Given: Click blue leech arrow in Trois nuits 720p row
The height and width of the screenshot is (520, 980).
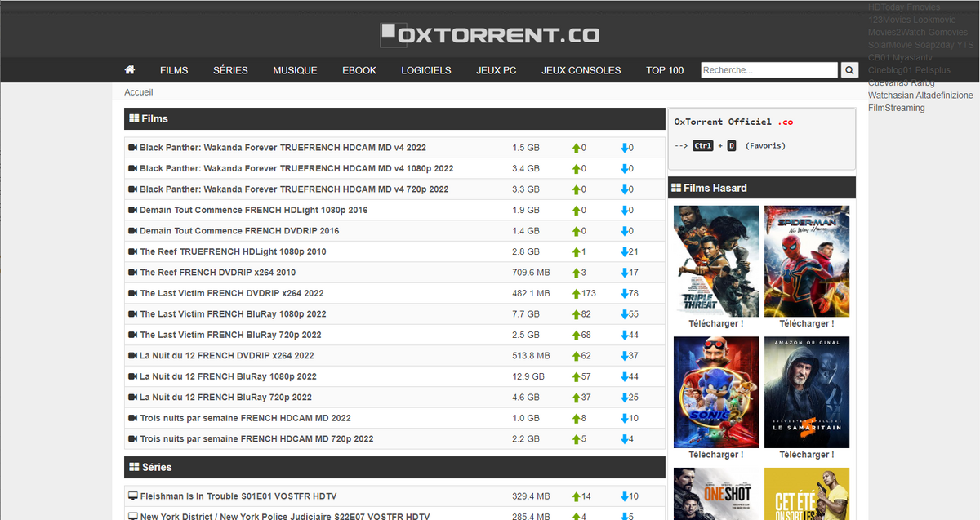Looking at the screenshot, I should click(625, 438).
